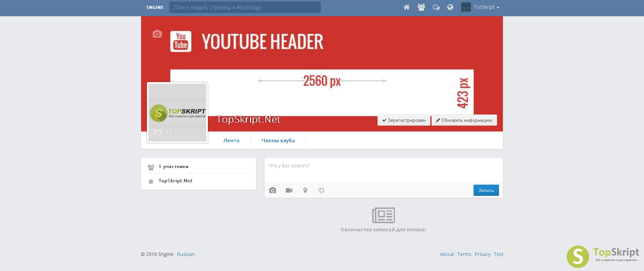Click the Что у Вас нового text box
The width and height of the screenshot is (644, 271).
click(384, 170)
